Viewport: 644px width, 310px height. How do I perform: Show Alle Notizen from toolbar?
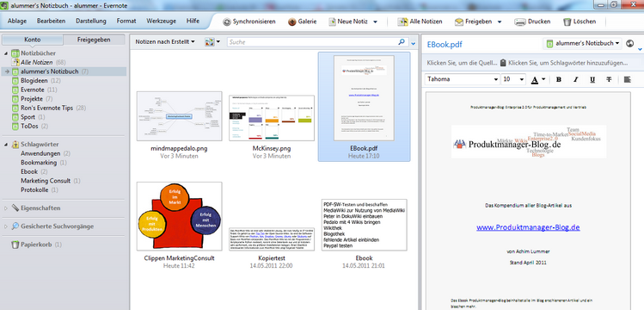(402, 22)
